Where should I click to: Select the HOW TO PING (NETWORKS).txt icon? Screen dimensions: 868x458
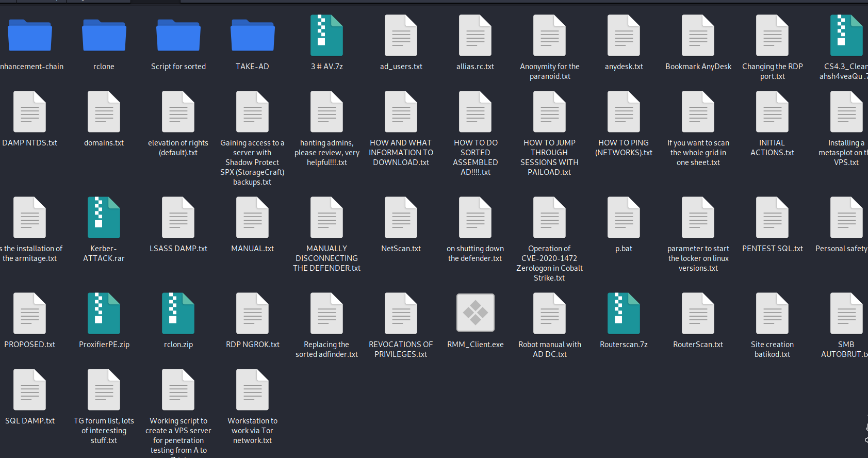click(624, 111)
